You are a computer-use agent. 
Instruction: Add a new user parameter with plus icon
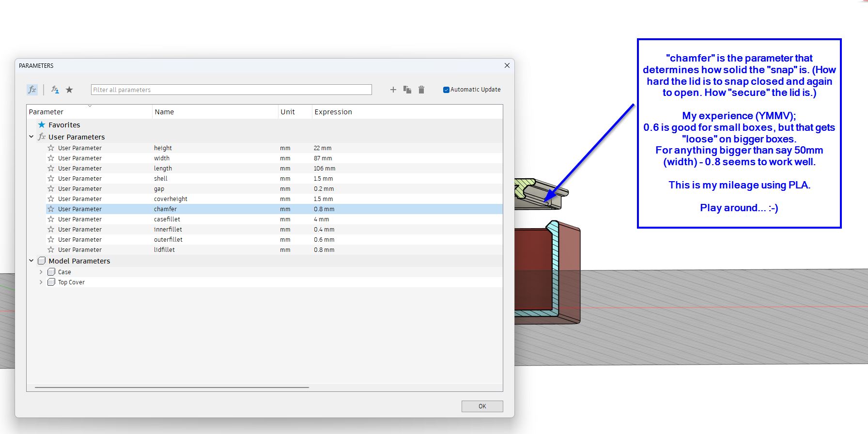(393, 90)
